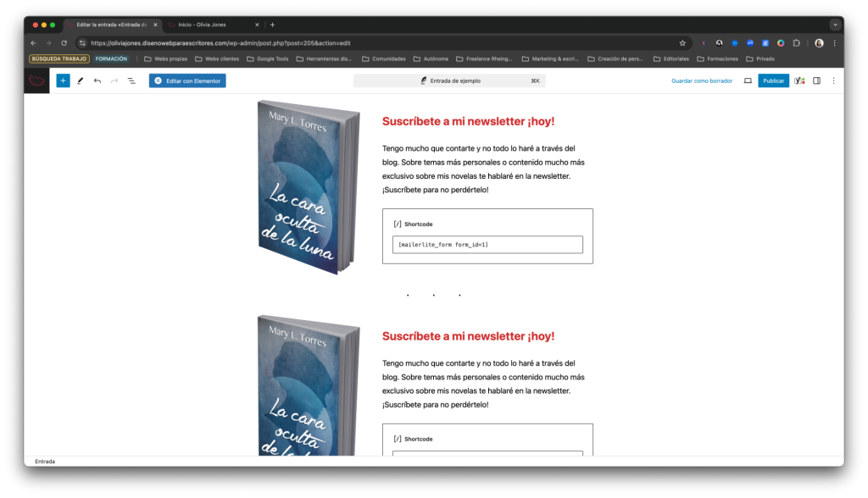Return to dashboard via site logo
Viewport: 868px width, 498px height.
(36, 80)
